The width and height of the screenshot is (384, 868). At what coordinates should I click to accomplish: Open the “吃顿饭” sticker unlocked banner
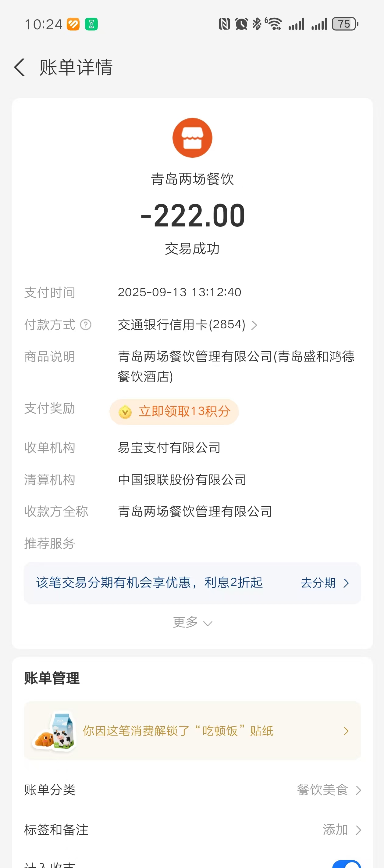pyautogui.click(x=192, y=731)
